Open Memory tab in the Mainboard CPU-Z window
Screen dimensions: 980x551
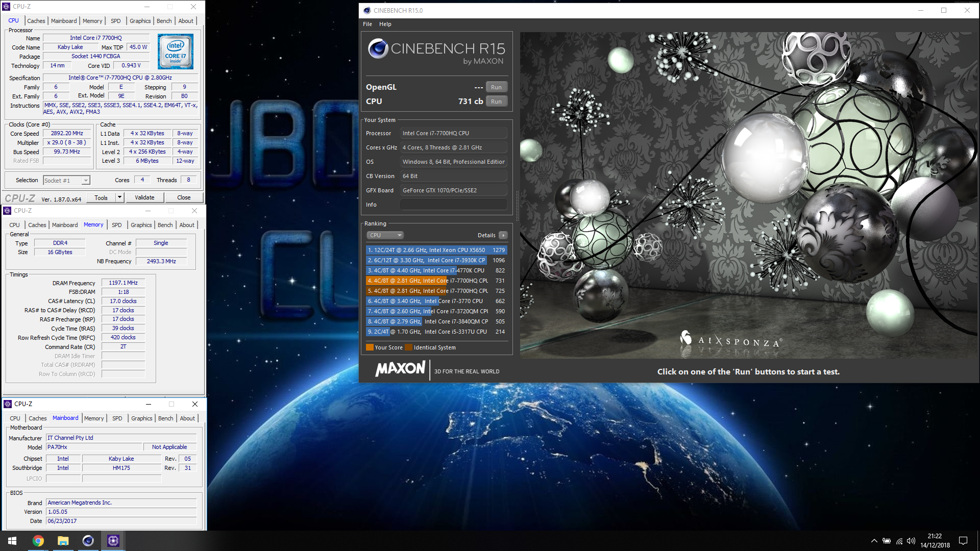(x=94, y=418)
